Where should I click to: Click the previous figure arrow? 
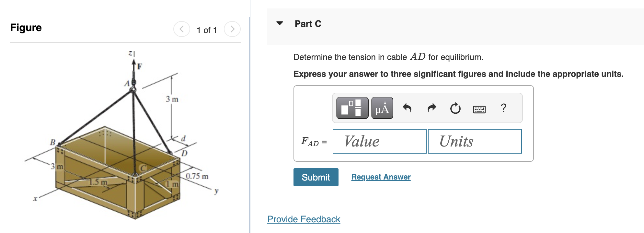(182, 29)
